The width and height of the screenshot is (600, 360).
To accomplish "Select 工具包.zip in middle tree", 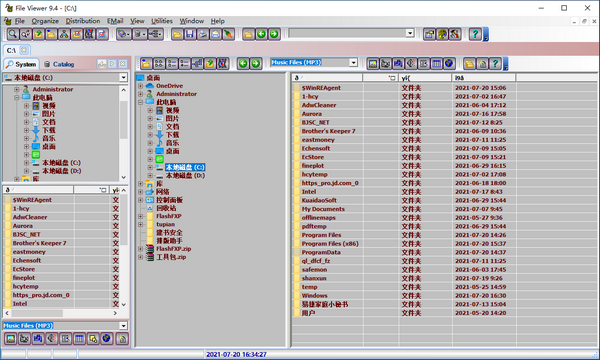I will 171,257.
